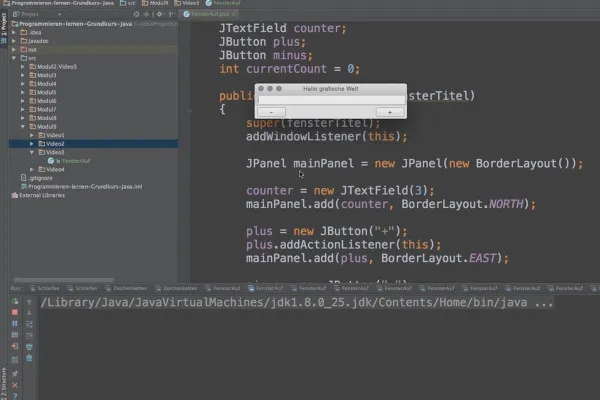Collapse the src folder

click(14, 58)
